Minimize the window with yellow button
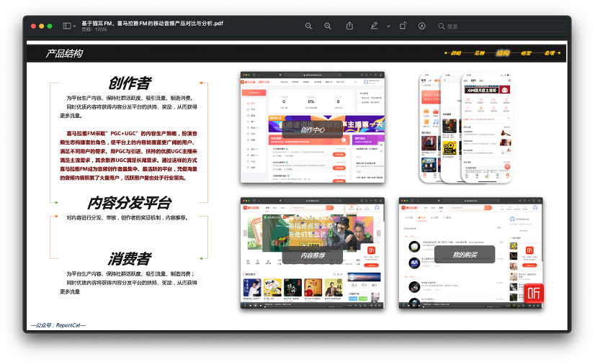The image size is (595, 364). pos(41,26)
